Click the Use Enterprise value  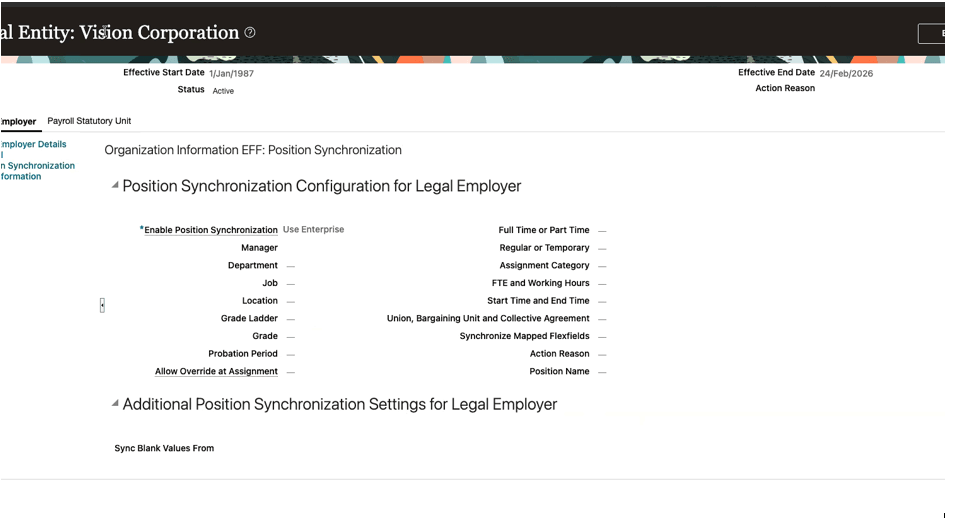point(314,229)
